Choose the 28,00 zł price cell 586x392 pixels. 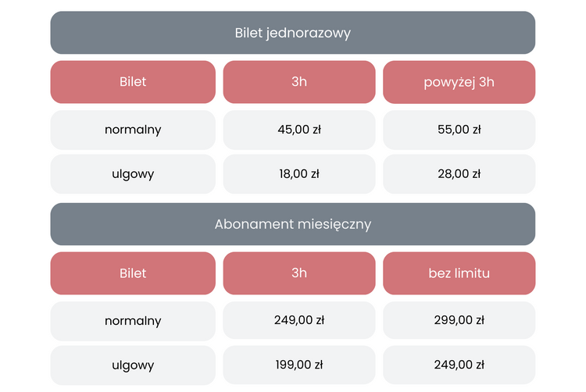click(459, 174)
